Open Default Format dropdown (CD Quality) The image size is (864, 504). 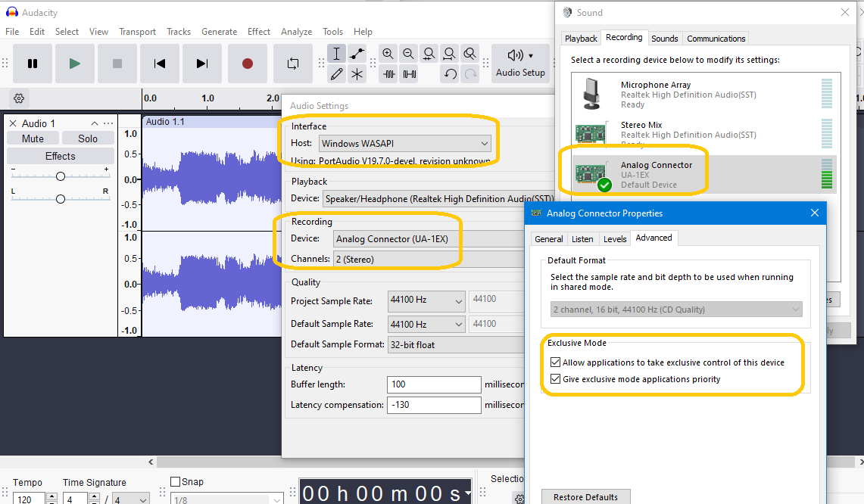(x=676, y=310)
